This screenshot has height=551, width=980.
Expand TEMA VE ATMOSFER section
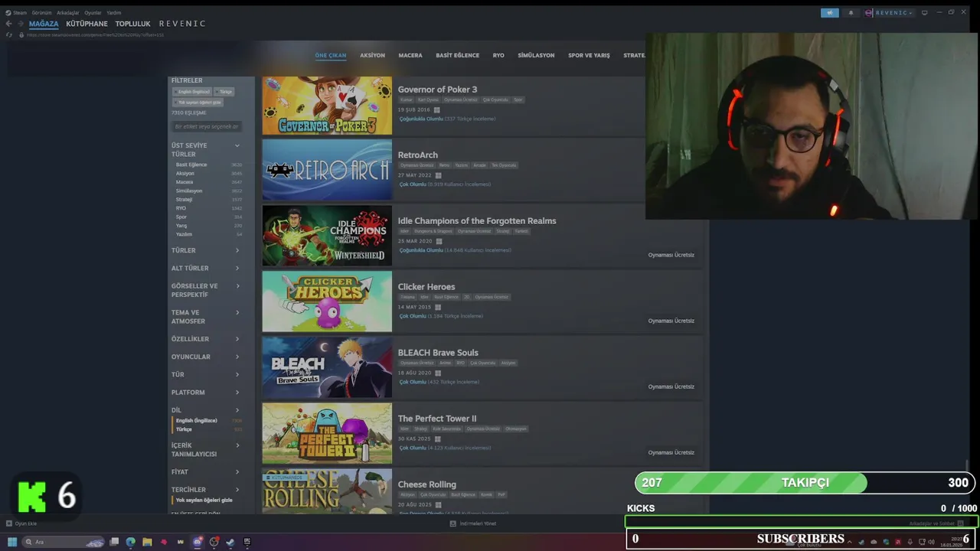tap(206, 317)
